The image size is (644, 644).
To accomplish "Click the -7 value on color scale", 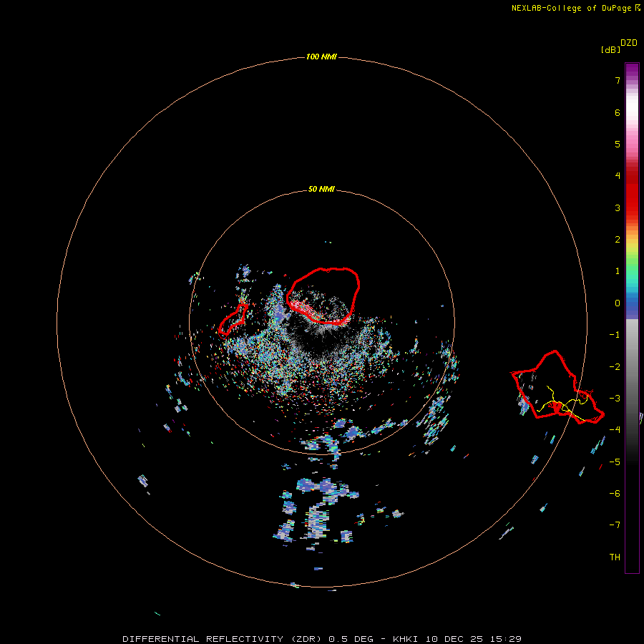I will [615, 525].
